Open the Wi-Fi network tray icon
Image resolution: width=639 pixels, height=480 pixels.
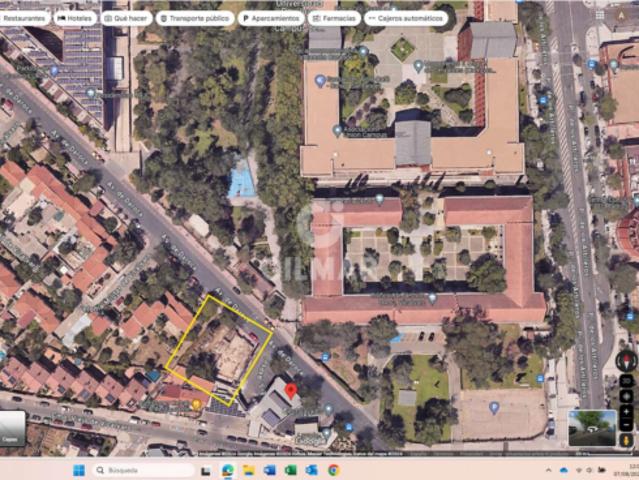579,471
